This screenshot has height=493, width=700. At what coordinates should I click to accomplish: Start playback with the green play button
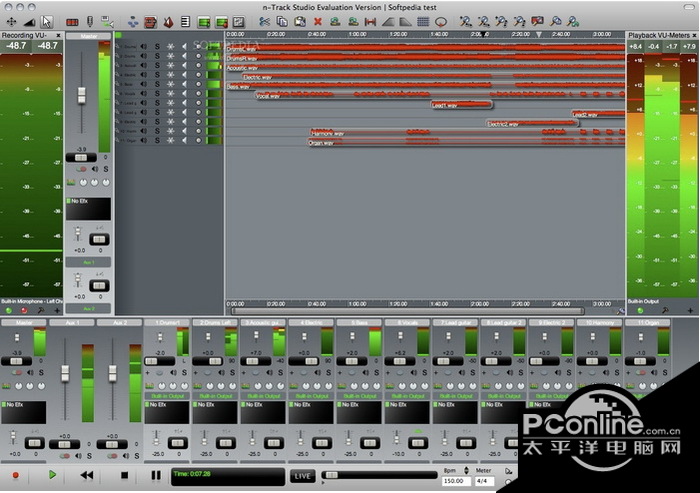[x=52, y=475]
